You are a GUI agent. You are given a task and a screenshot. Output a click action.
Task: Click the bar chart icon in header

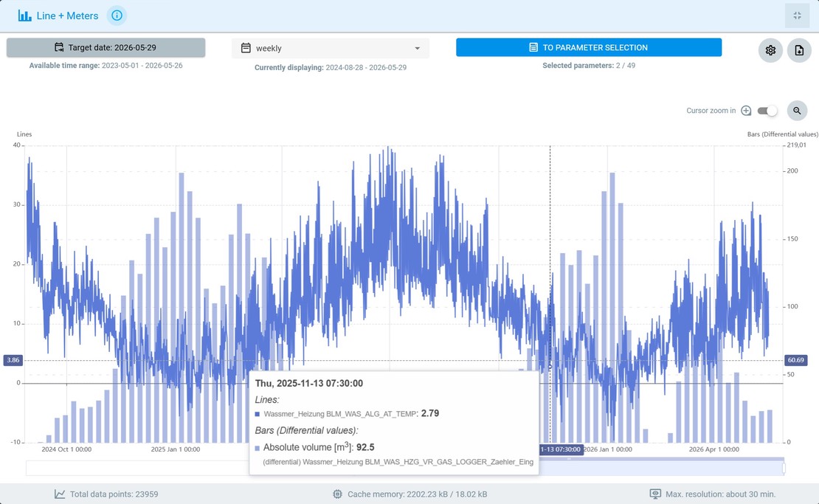coord(24,15)
